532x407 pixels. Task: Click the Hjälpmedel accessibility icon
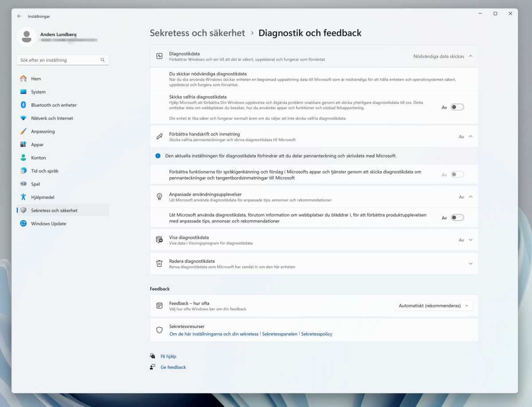[x=23, y=197]
